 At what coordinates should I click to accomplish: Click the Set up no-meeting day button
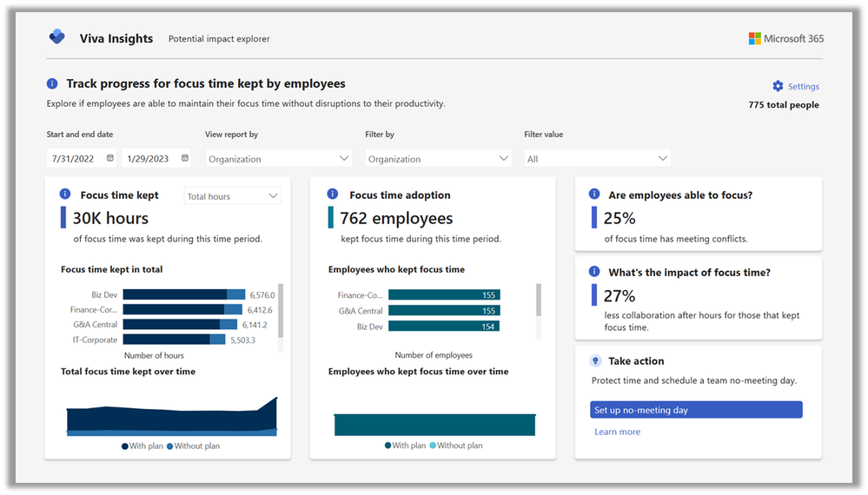click(696, 410)
